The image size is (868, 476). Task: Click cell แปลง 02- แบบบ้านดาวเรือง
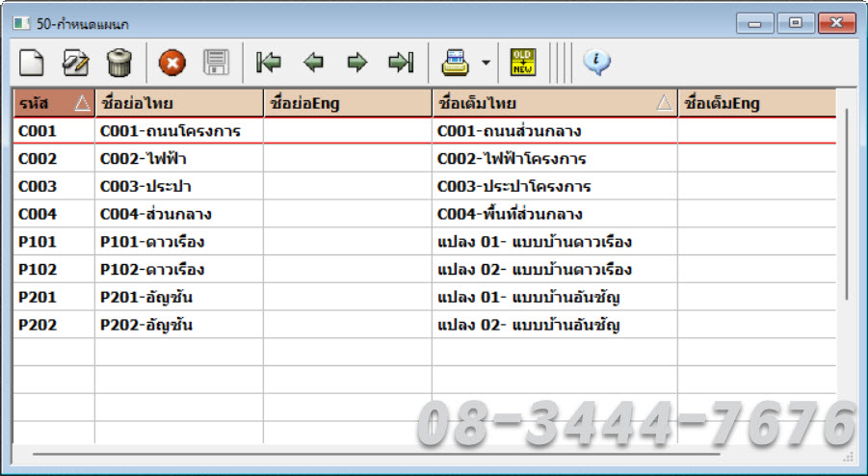[x=555, y=270]
